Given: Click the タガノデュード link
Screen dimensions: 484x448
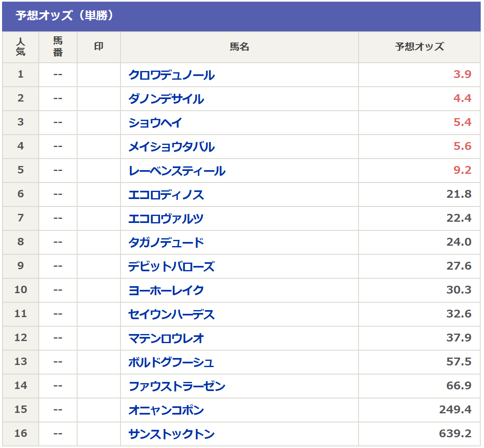Looking at the screenshot, I should pos(166,242).
